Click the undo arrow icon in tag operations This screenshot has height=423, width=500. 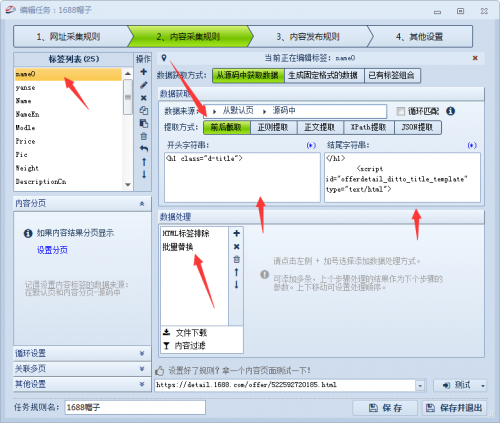(x=143, y=149)
